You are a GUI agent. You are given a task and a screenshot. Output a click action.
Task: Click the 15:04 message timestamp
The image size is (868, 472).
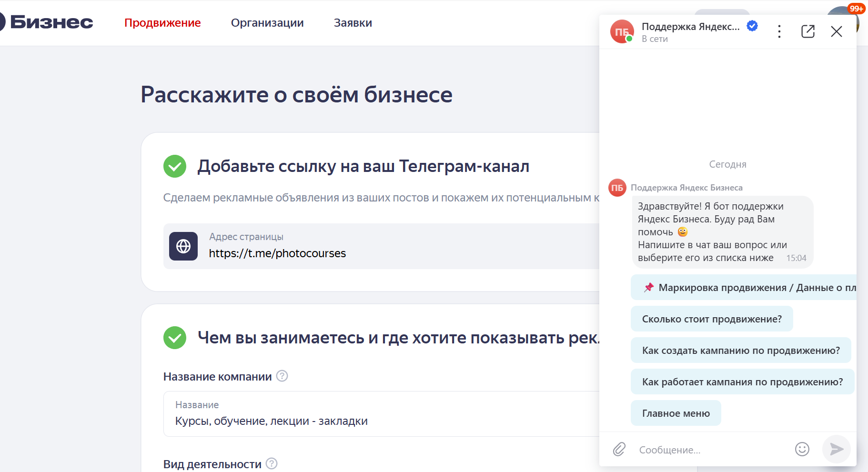click(796, 258)
